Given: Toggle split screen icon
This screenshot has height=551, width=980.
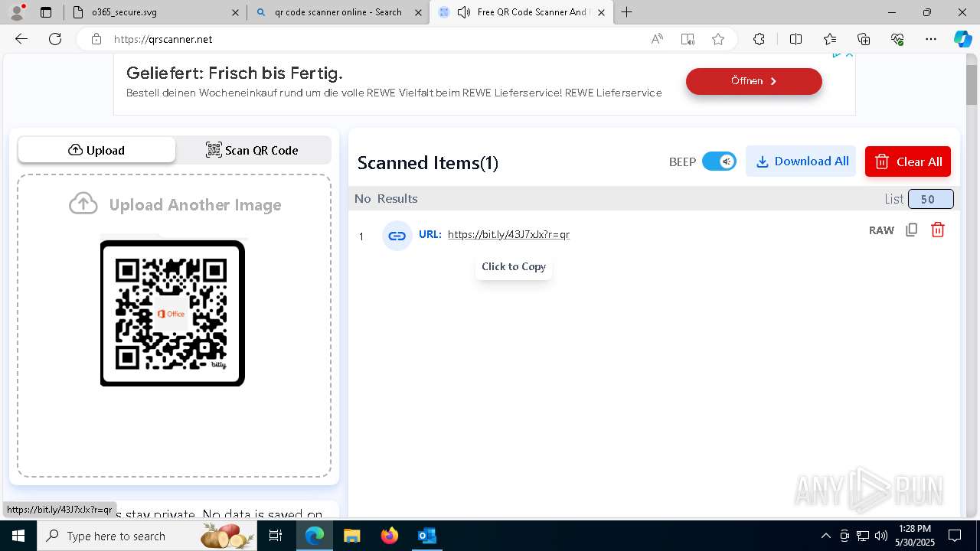Looking at the screenshot, I should (x=795, y=39).
